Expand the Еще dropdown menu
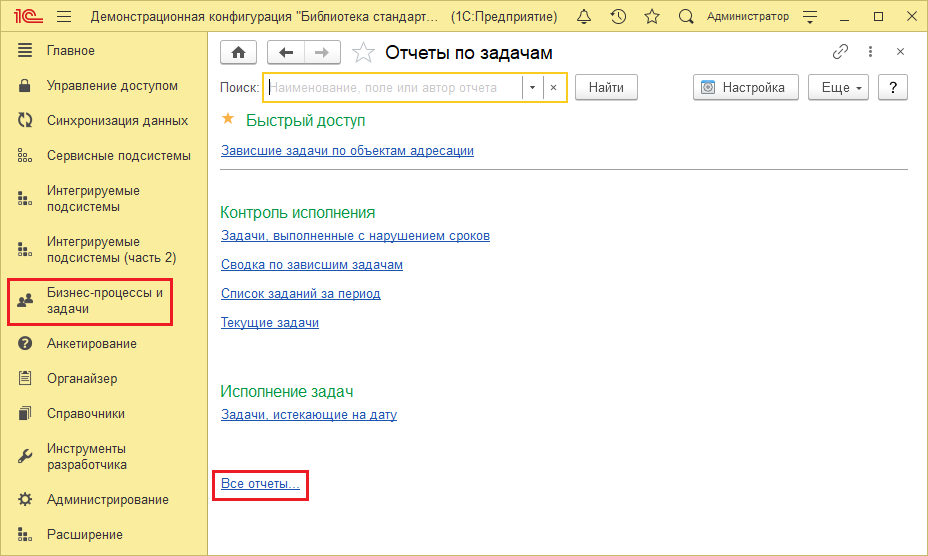The image size is (928, 556). [838, 88]
